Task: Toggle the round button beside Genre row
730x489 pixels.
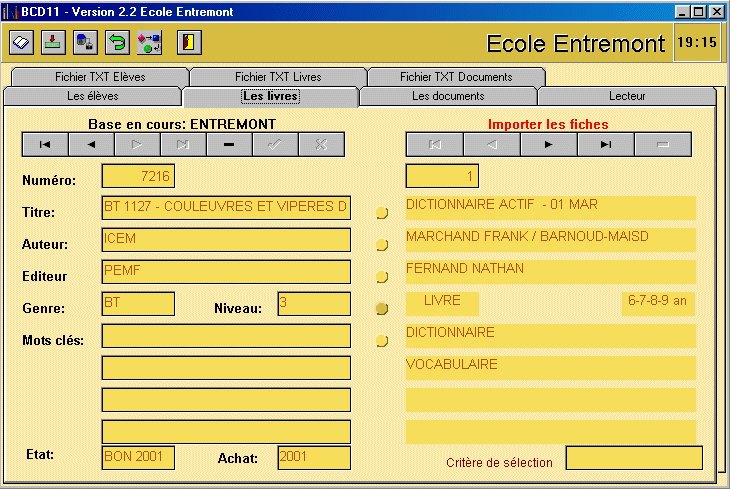Action: [x=381, y=309]
